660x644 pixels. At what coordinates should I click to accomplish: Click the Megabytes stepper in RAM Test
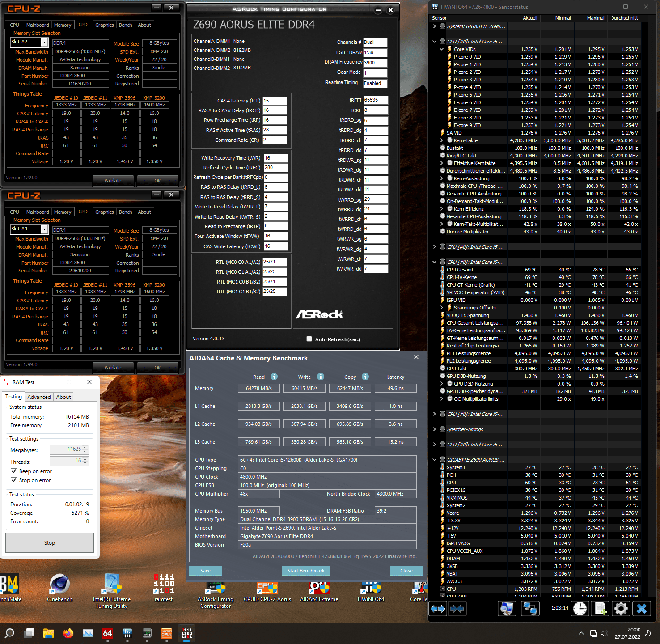85,449
